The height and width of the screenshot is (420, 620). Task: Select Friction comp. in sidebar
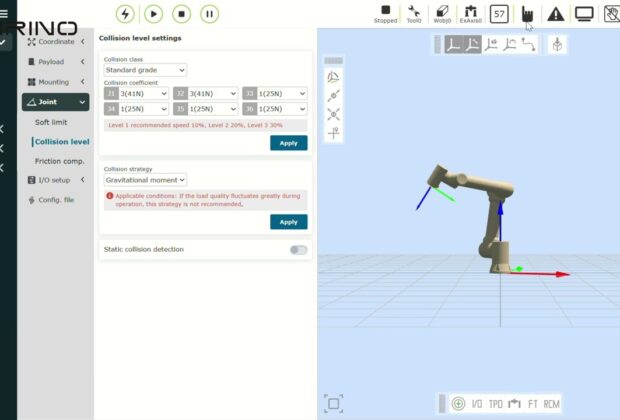point(60,161)
